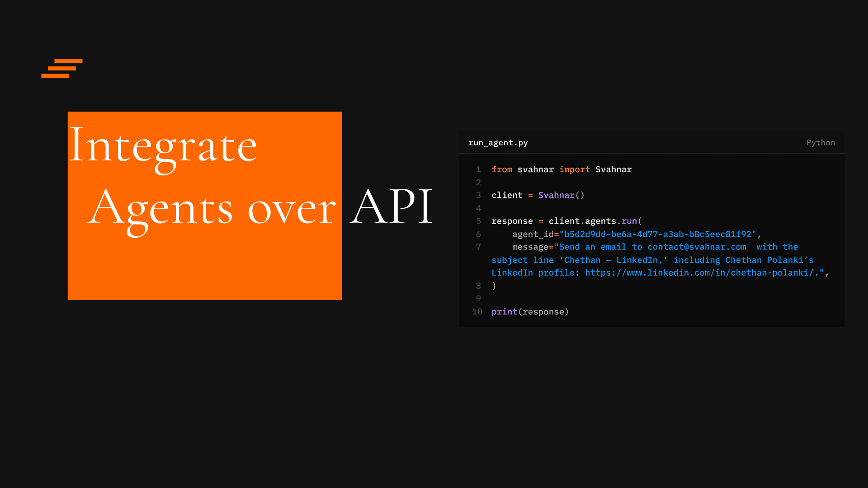The height and width of the screenshot is (488, 868).
Task: Click the 'run' method name on line 5
Action: click(629, 221)
